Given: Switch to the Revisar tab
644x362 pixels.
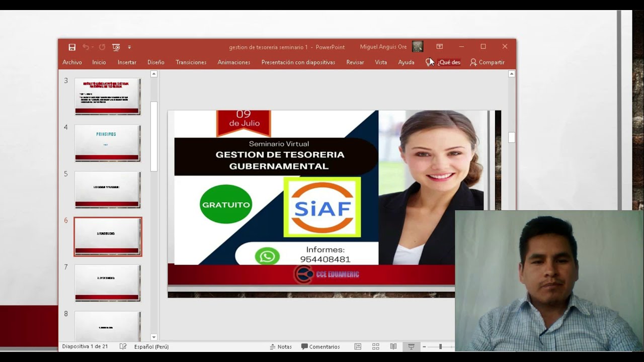Looking at the screenshot, I should tap(355, 62).
